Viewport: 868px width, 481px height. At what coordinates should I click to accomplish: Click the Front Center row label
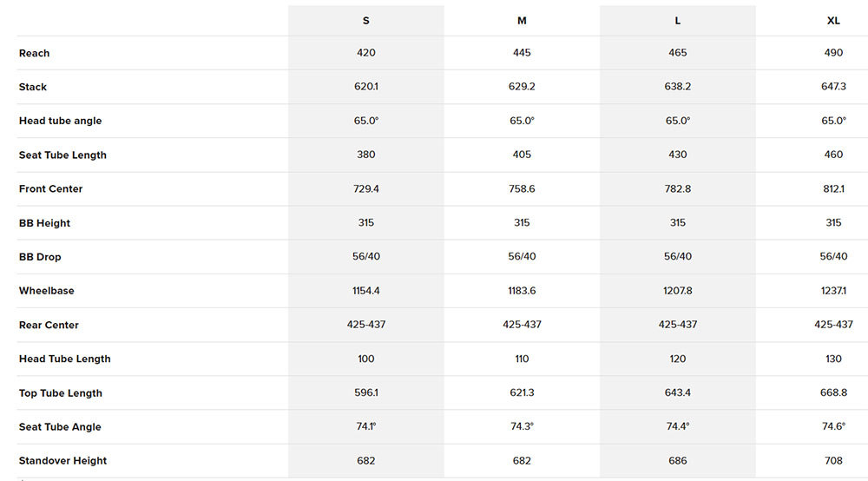tap(51, 189)
